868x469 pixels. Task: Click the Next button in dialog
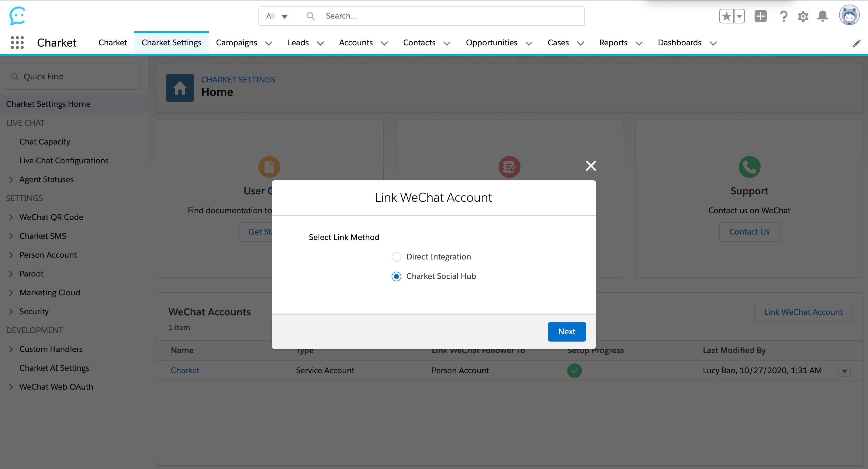566,332
